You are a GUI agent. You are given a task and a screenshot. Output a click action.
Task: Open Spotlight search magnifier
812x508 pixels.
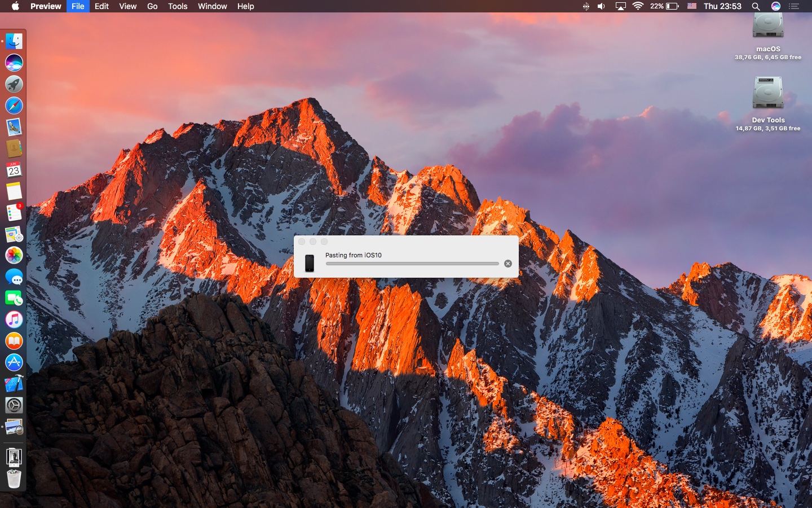tap(756, 6)
